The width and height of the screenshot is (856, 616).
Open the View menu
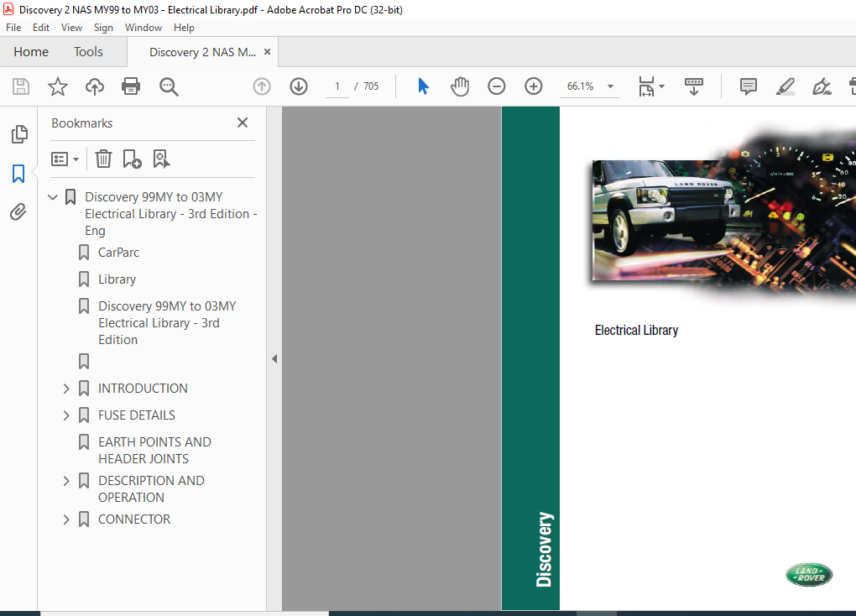[x=71, y=28]
